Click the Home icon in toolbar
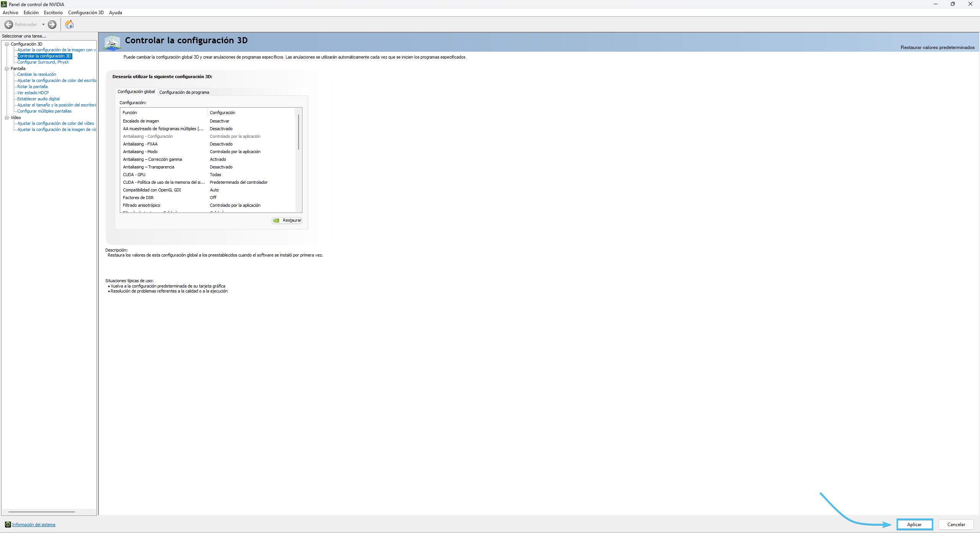 click(x=69, y=25)
